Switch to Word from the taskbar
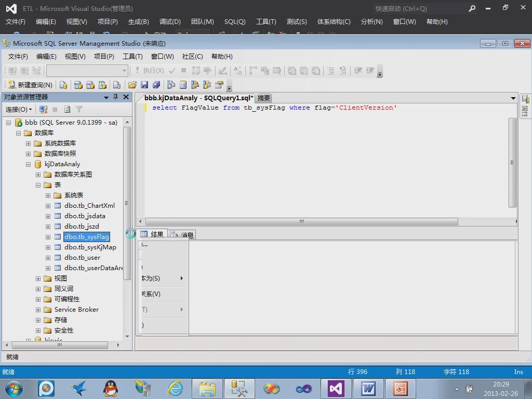Screen dimensions: 532x399 click(368, 389)
